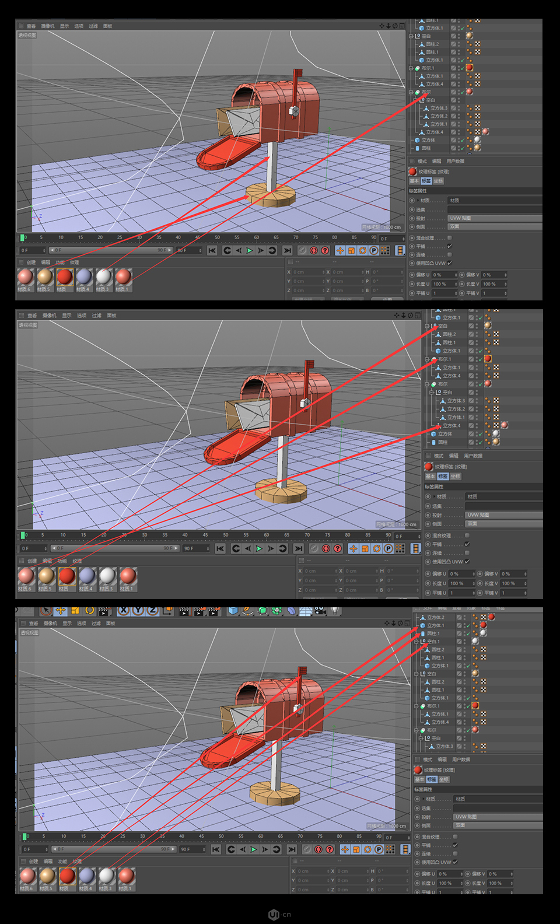Toggle the parameter P key icon in the top screenshot
This screenshot has height=924, width=560.
click(x=373, y=250)
